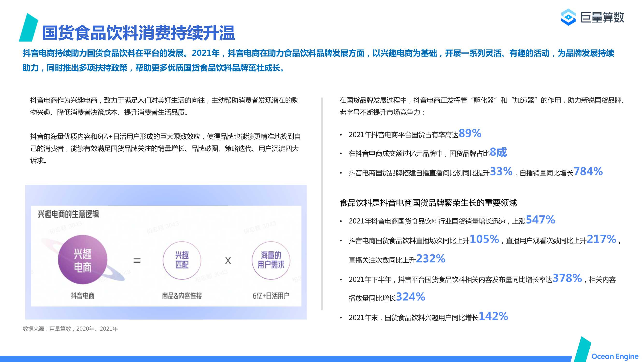The width and height of the screenshot is (644, 362).
Task: Click the 89% figure
Action: tap(470, 133)
